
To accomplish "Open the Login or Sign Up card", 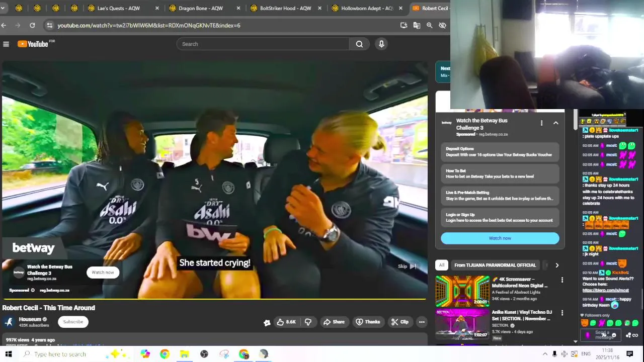I will point(500,217).
